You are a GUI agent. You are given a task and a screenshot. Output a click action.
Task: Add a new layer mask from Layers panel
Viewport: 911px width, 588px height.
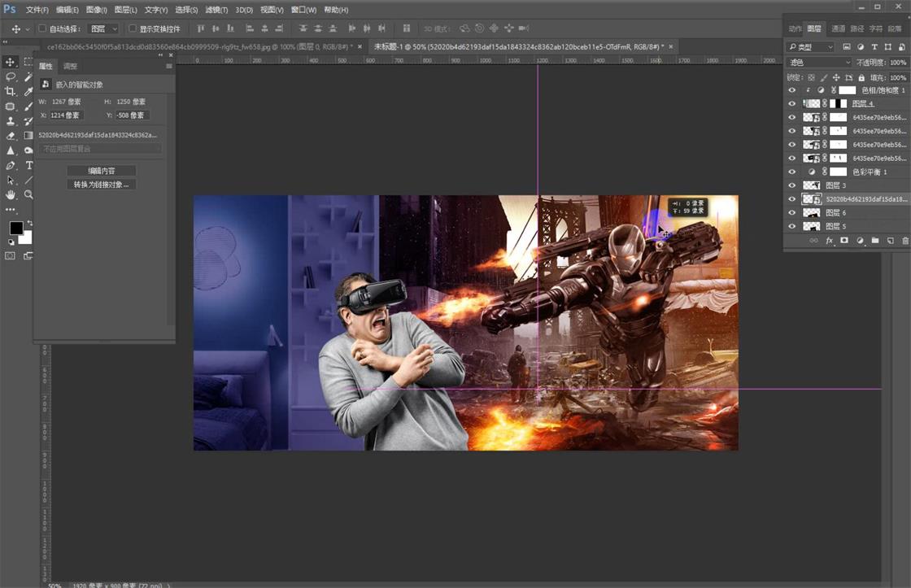(x=845, y=239)
